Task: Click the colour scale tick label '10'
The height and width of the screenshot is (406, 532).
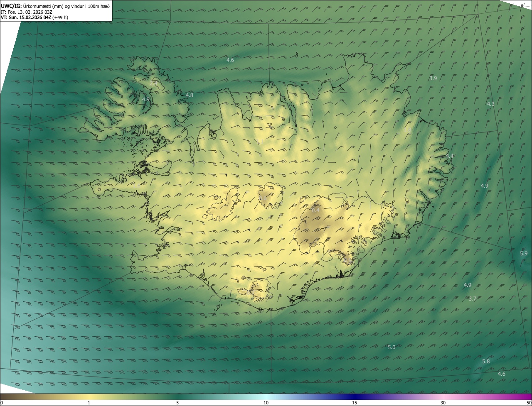Action: coord(266,403)
